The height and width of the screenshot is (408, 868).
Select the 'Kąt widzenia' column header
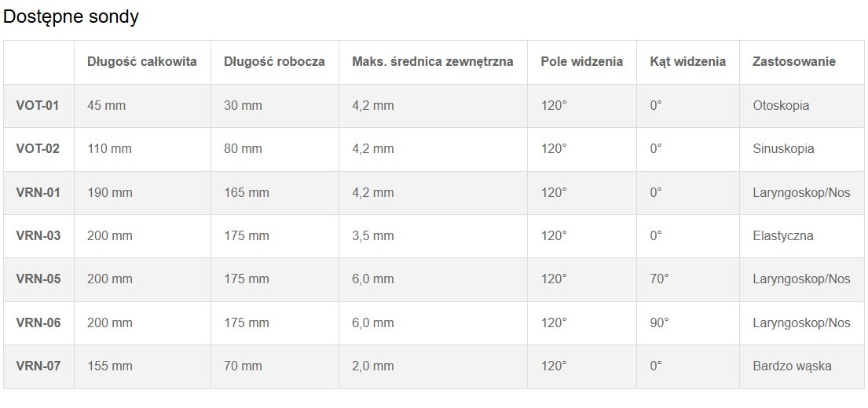(688, 61)
